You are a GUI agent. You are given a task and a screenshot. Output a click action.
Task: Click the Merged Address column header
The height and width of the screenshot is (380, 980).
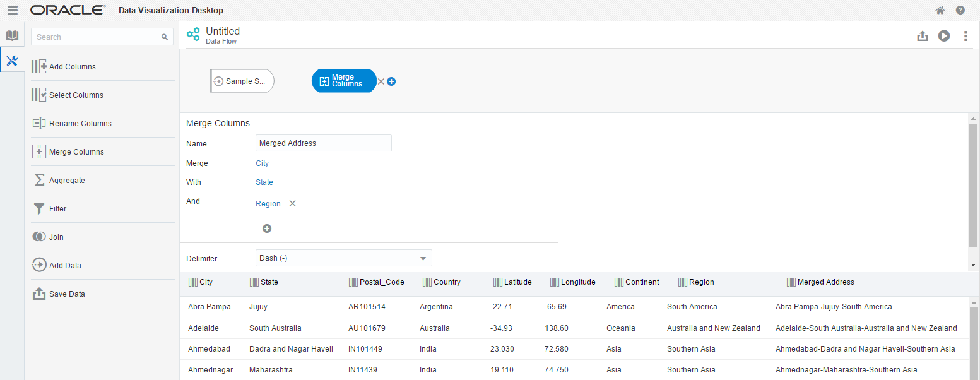pyautogui.click(x=820, y=282)
